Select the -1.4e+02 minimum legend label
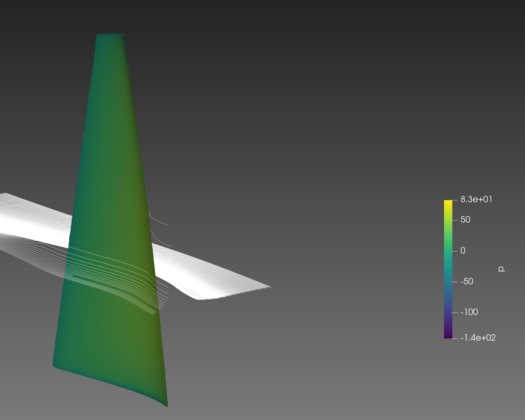Image resolution: width=525 pixels, height=420 pixels. 478,338
